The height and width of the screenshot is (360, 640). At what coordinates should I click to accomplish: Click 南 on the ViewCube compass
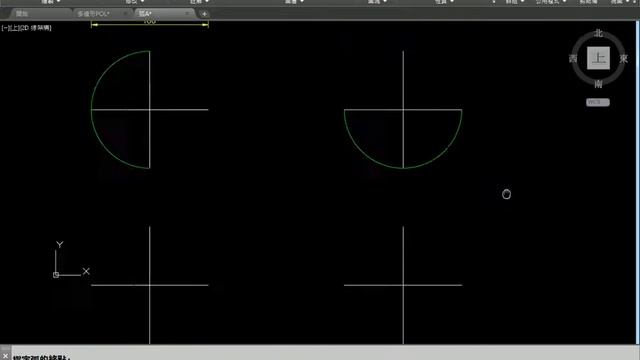[x=598, y=84]
